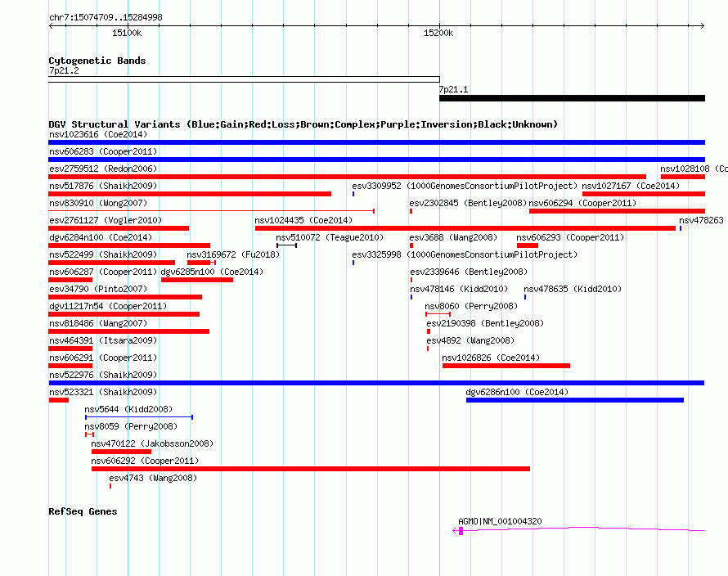Select esv3325998 1000GenomesConsortiumPilotProject label
The image size is (728, 576).
tap(465, 255)
